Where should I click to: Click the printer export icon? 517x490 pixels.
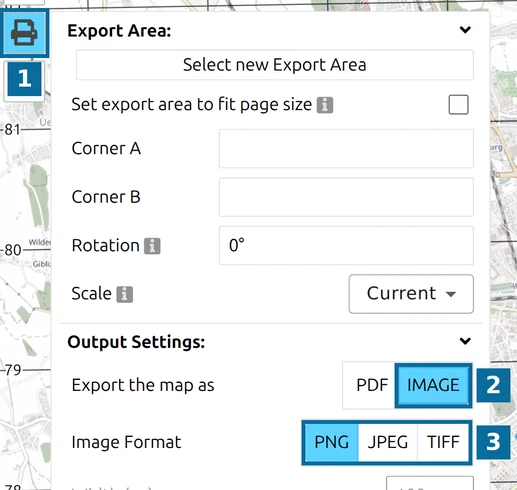[24, 33]
